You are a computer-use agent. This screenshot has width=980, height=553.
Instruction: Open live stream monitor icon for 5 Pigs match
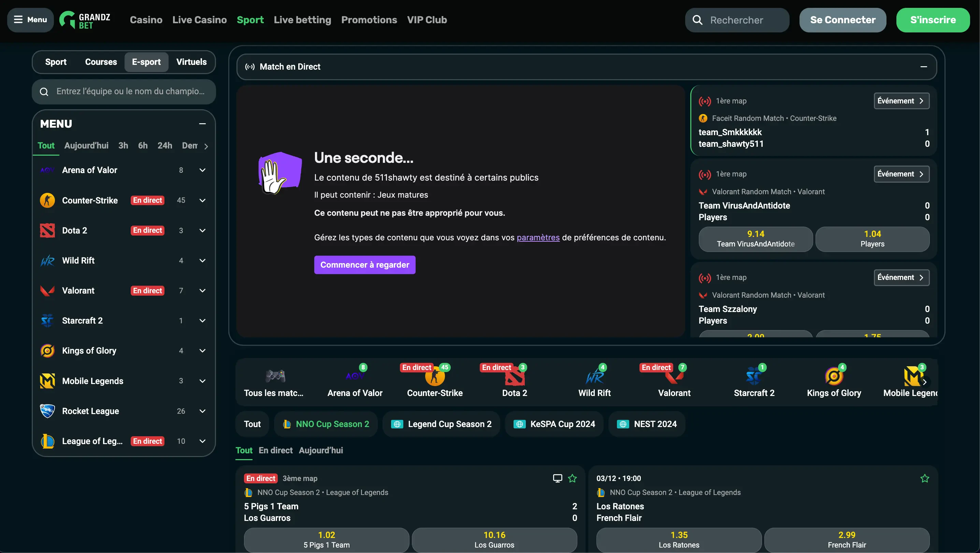[557, 478]
